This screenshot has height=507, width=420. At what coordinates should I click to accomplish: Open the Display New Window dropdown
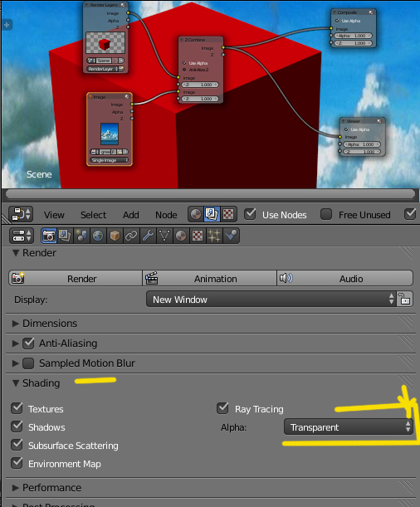click(271, 299)
